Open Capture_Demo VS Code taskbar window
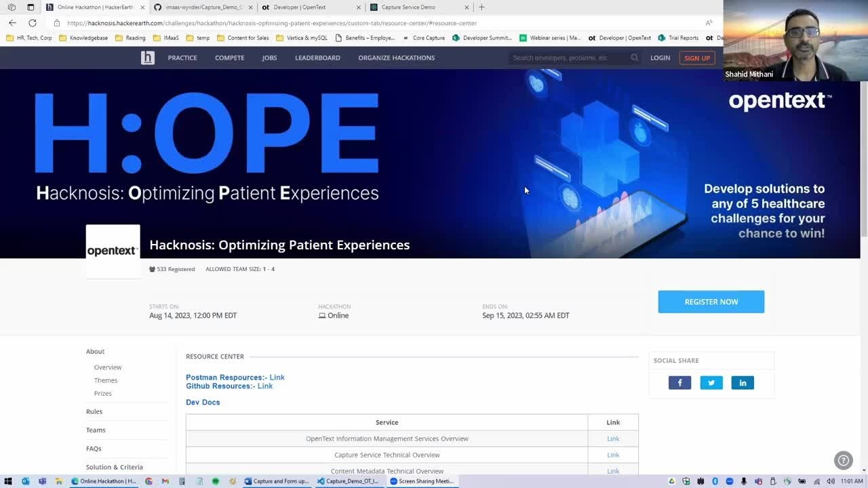This screenshot has width=868, height=488. [349, 481]
